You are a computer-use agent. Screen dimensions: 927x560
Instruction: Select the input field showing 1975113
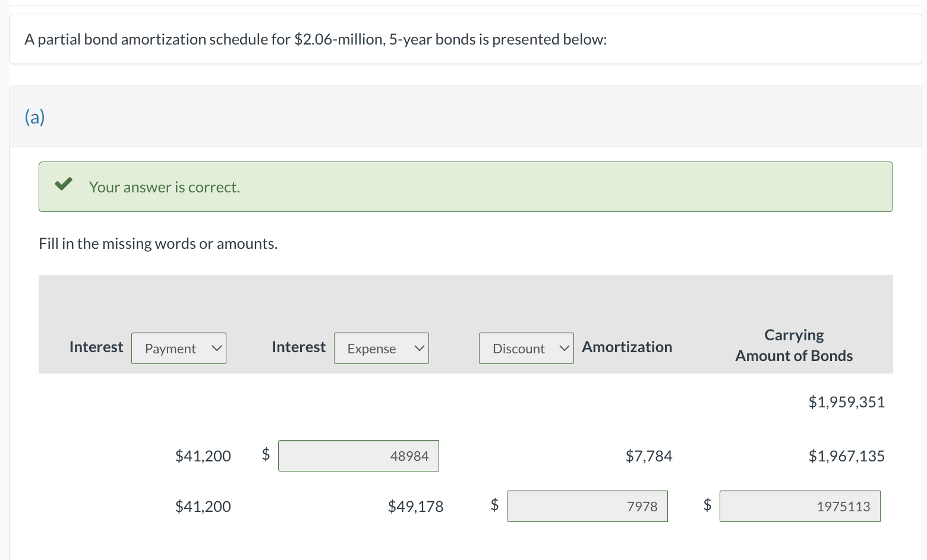click(x=800, y=506)
